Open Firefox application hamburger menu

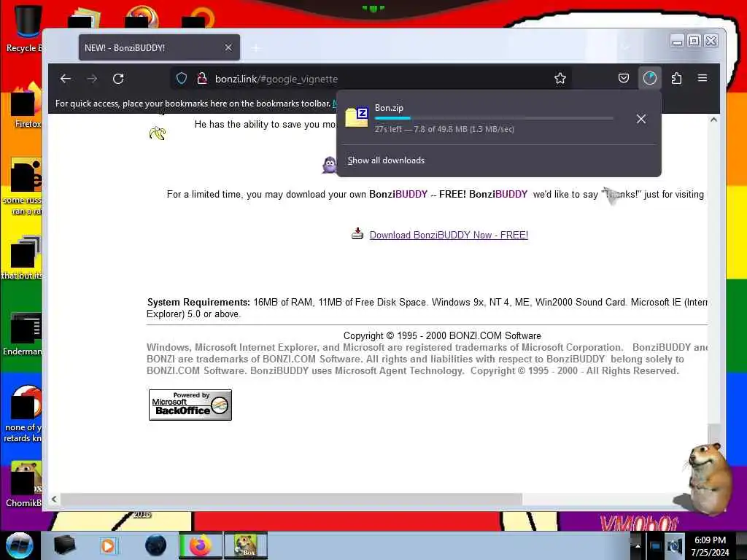(x=703, y=78)
